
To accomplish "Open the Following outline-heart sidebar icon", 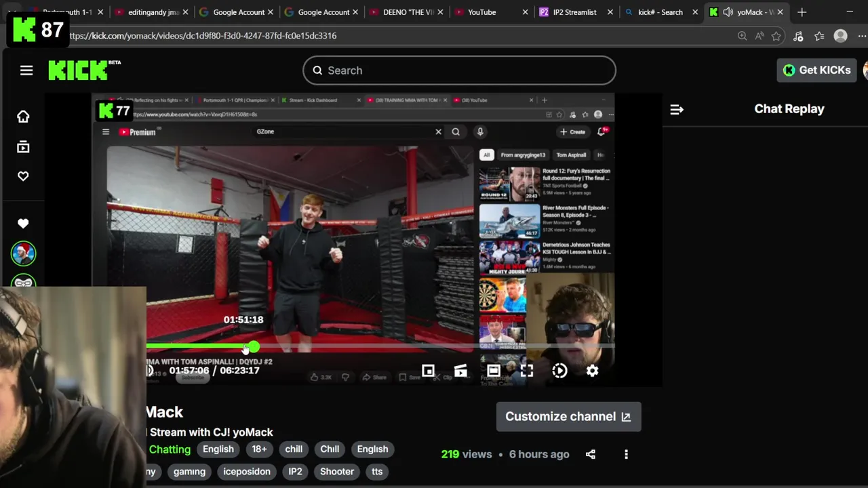I will (23, 176).
